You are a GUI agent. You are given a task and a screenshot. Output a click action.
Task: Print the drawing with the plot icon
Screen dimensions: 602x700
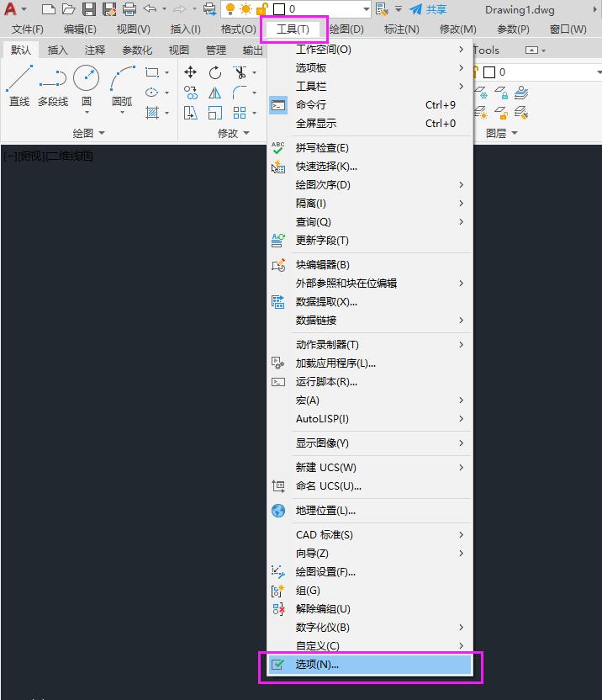(129, 9)
